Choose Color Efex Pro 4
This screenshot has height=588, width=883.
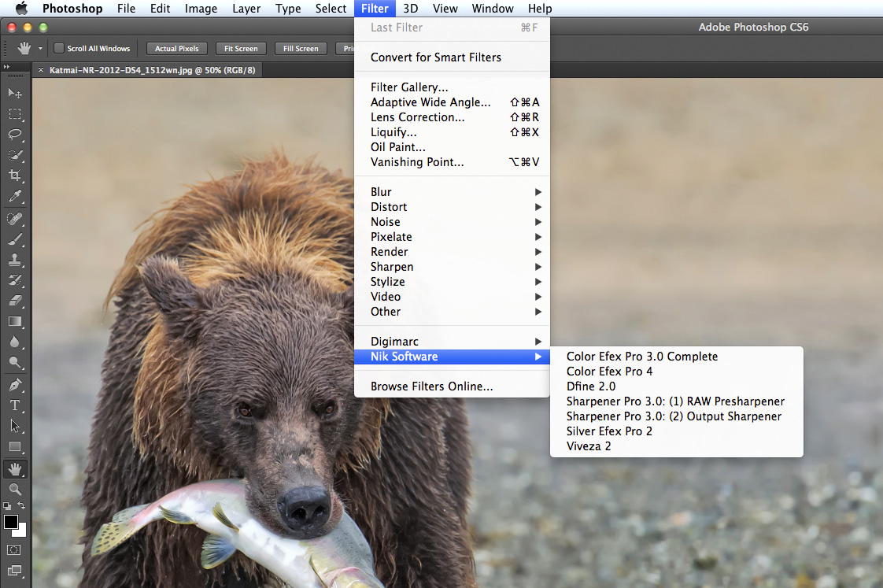[676, 372]
